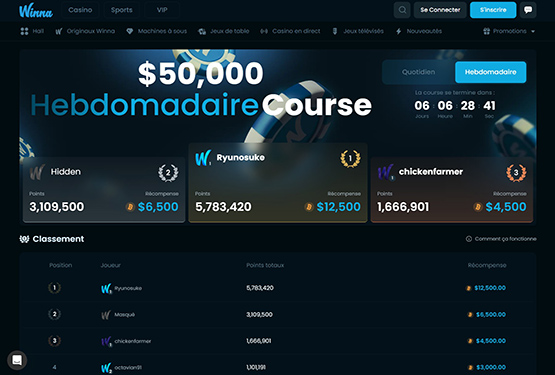Screen dimensions: 555x375
Task: Click the silver rank 2 laurel badge
Action: coord(168,173)
